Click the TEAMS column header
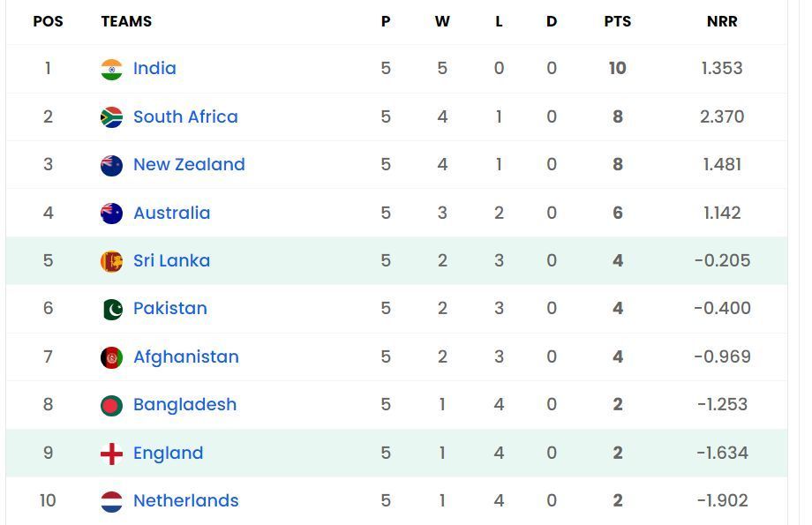This screenshot has height=525, width=812. click(x=126, y=21)
